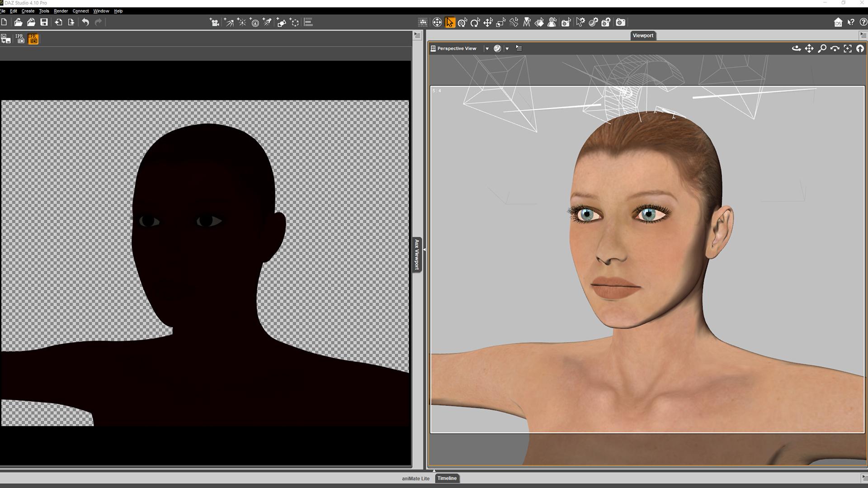
Task: Toggle the IPR snapshot button
Action: click(x=19, y=39)
